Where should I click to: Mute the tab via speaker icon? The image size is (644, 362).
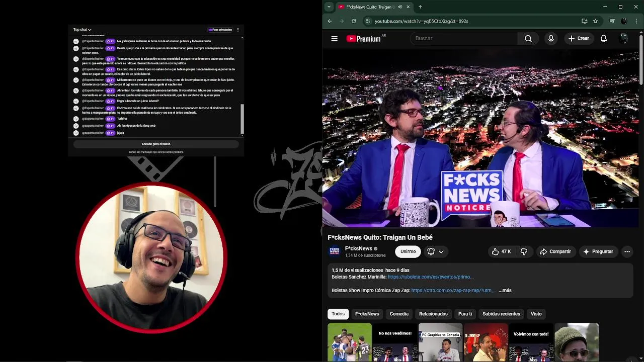coord(400,7)
